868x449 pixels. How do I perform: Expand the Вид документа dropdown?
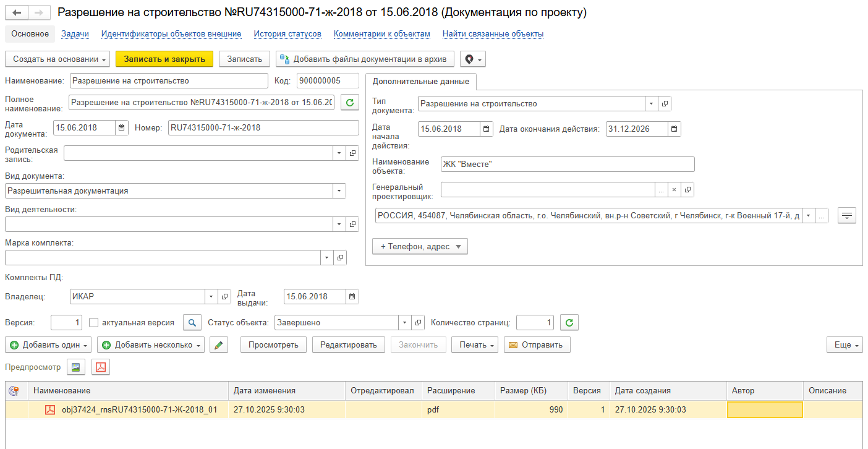click(339, 191)
